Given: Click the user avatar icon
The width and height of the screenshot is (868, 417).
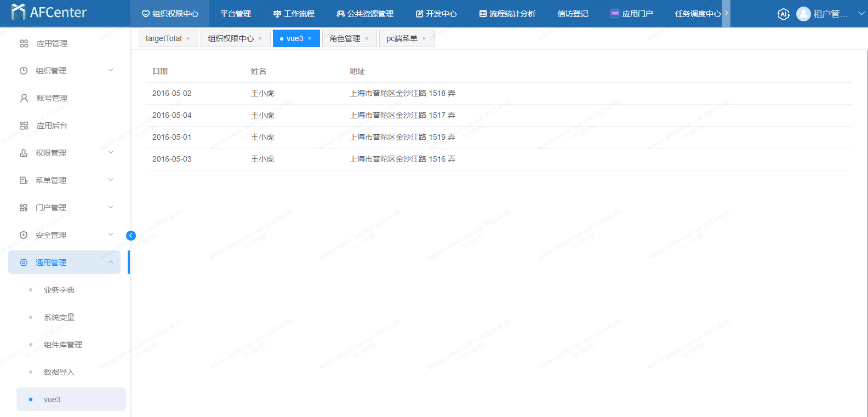Looking at the screenshot, I should tap(803, 14).
